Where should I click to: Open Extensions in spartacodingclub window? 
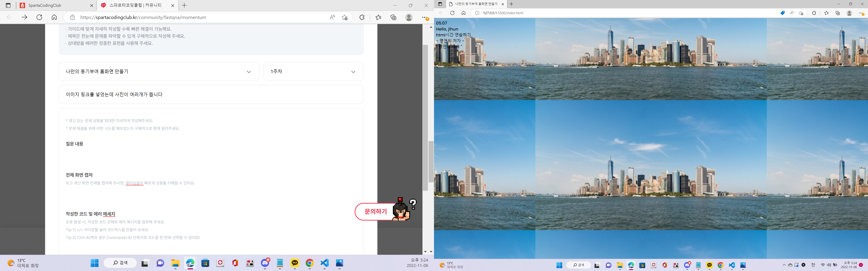point(362,17)
